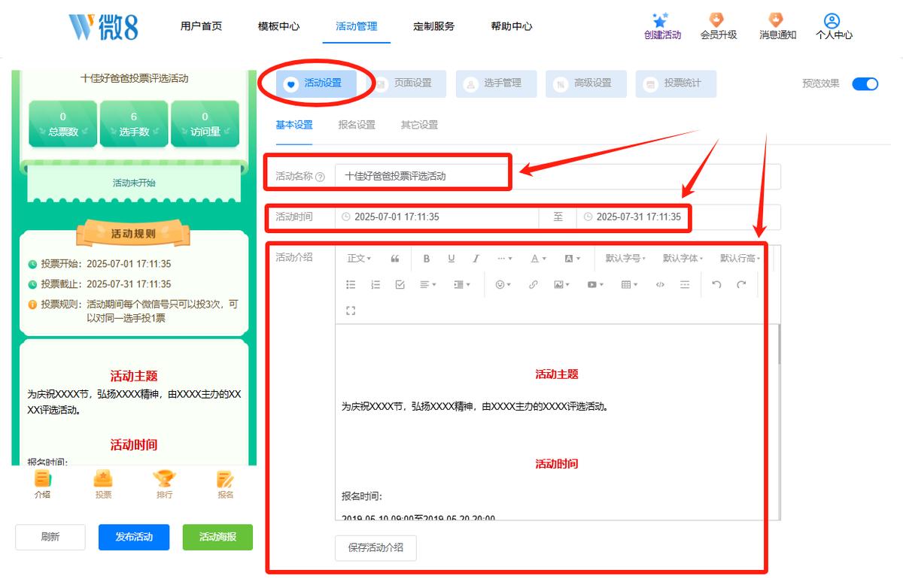Redo the last editor action

coord(741,285)
